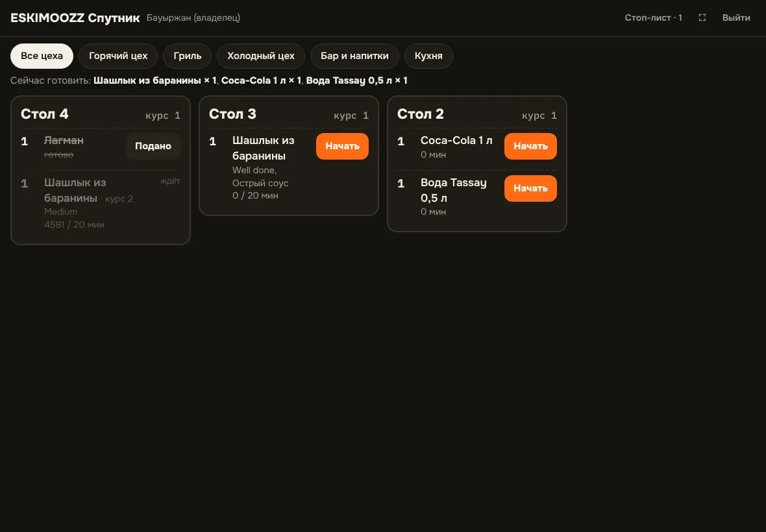Click the 'ждёт' status on Стол 4
The height and width of the screenshot is (532, 766).
click(171, 181)
